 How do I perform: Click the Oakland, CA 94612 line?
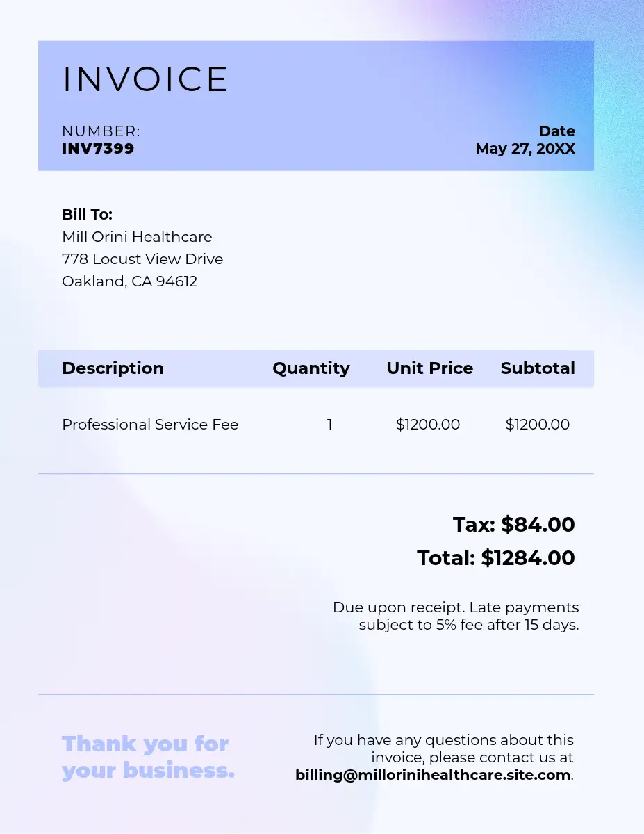pos(129,281)
